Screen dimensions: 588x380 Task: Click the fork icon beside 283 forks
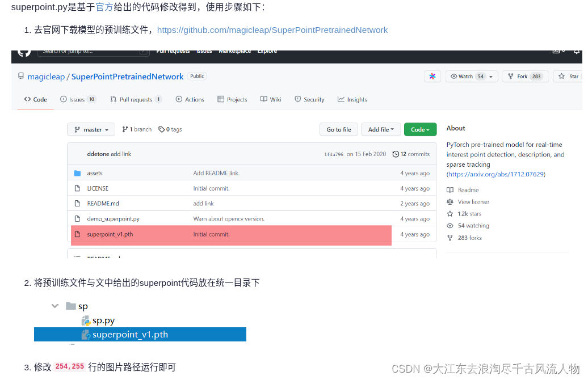click(451, 237)
